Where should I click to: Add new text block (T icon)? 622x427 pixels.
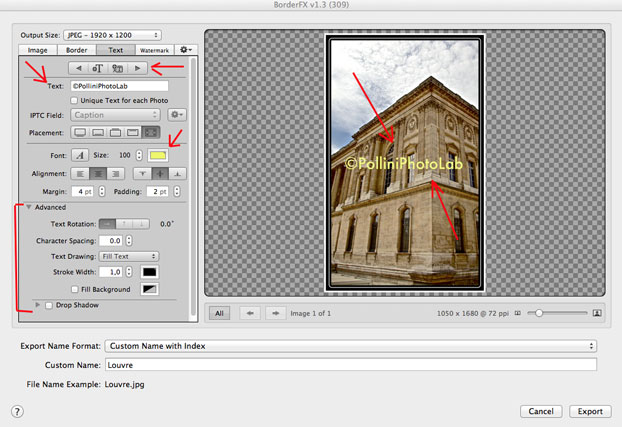click(x=98, y=68)
